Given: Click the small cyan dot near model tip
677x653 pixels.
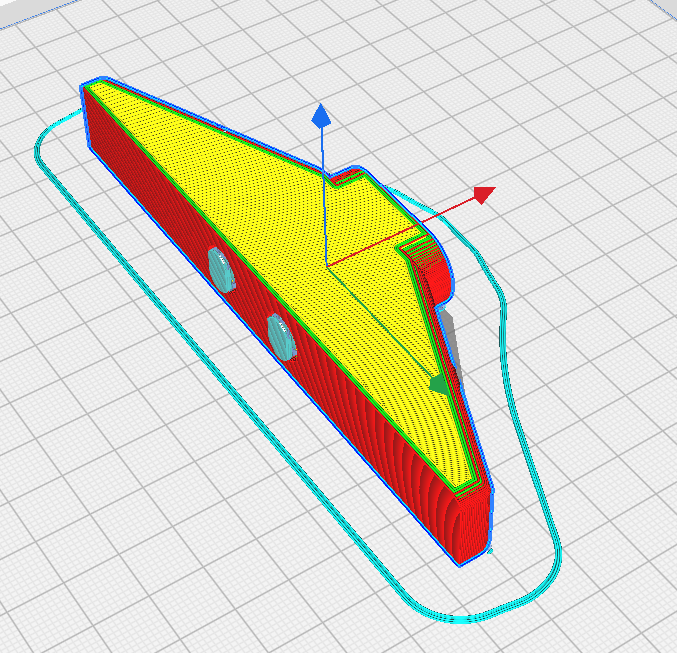Looking at the screenshot, I should pos(490,552).
